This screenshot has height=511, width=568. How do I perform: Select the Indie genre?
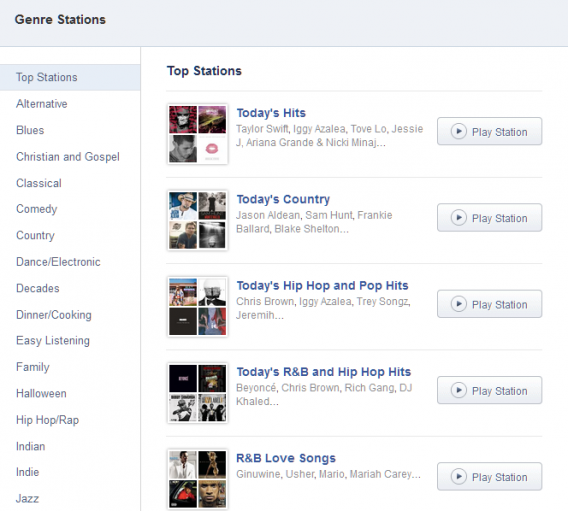28,472
